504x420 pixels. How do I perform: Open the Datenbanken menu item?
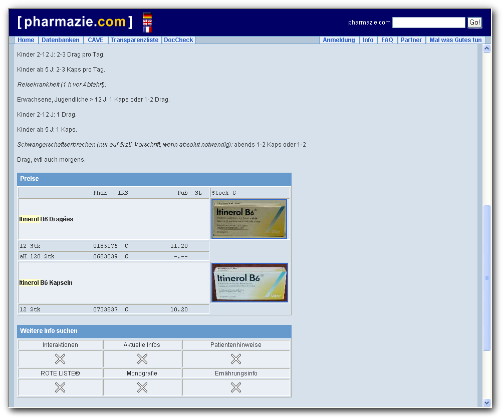60,40
